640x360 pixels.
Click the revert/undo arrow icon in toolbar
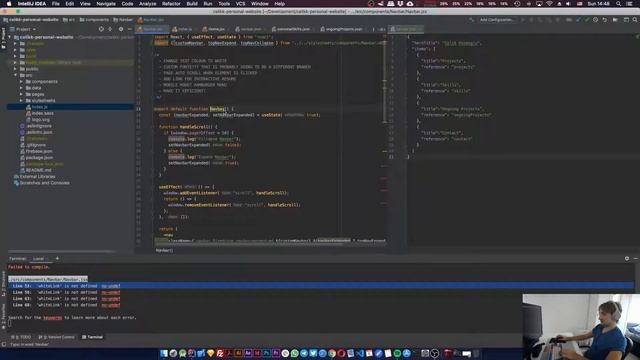pos(604,20)
